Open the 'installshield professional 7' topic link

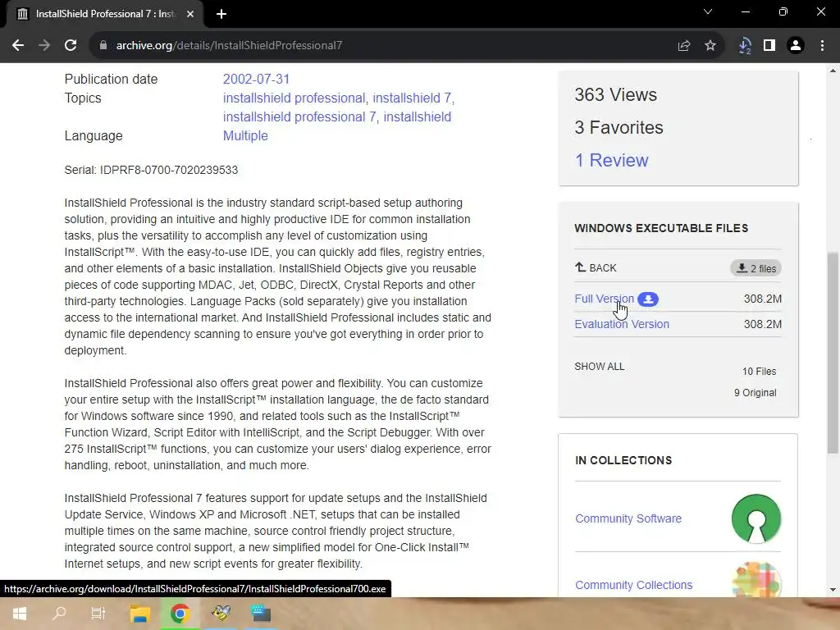coord(299,116)
